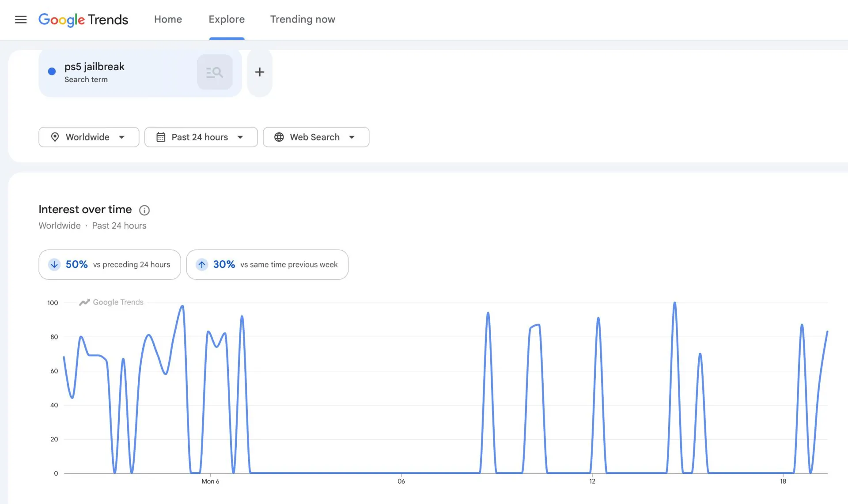Click the up arrow icon next to 30%
848x504 pixels.
coord(202,264)
